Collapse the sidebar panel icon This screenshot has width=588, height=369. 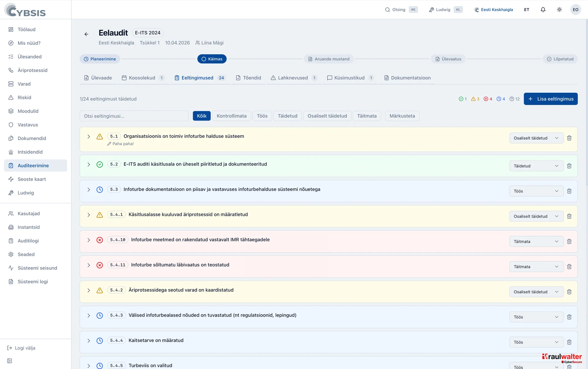click(10, 361)
